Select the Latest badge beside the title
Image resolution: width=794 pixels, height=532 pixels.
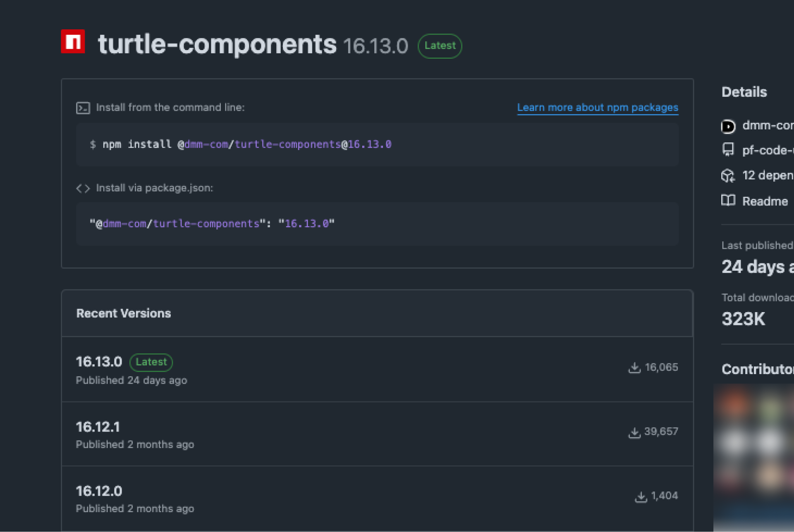[440, 46]
